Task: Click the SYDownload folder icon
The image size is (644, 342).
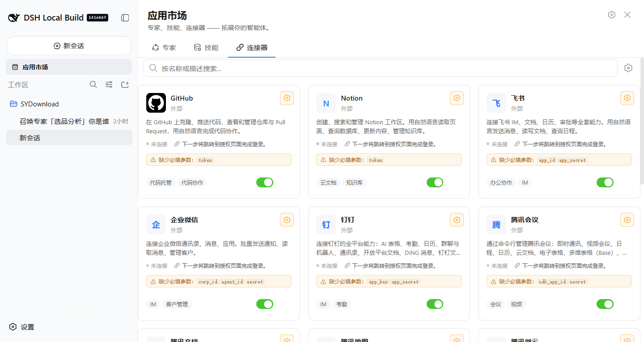Action: point(14,104)
